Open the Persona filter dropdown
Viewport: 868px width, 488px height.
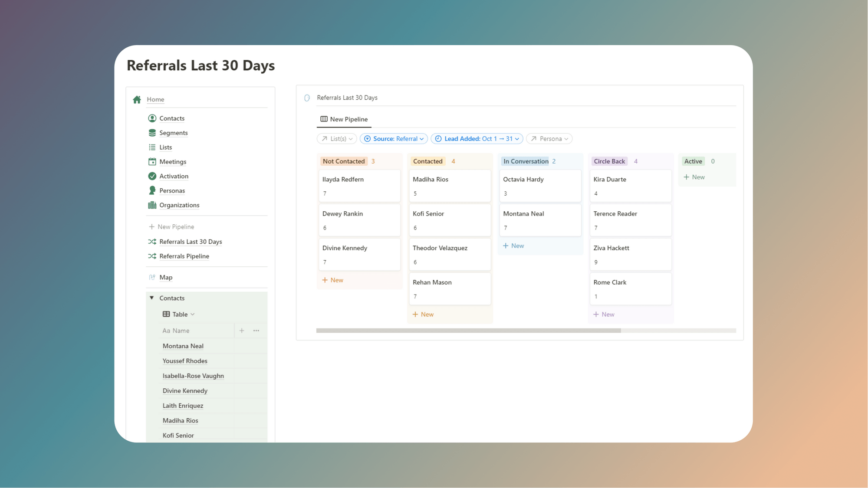549,138
